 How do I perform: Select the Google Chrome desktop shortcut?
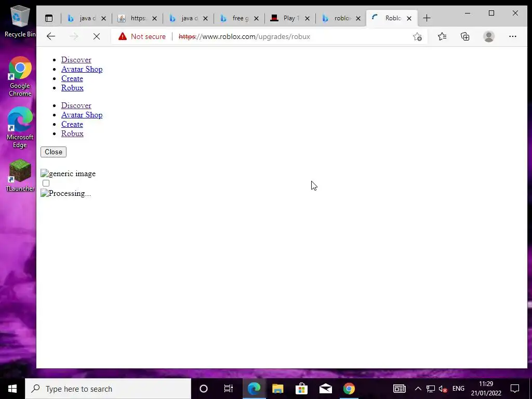(x=20, y=77)
